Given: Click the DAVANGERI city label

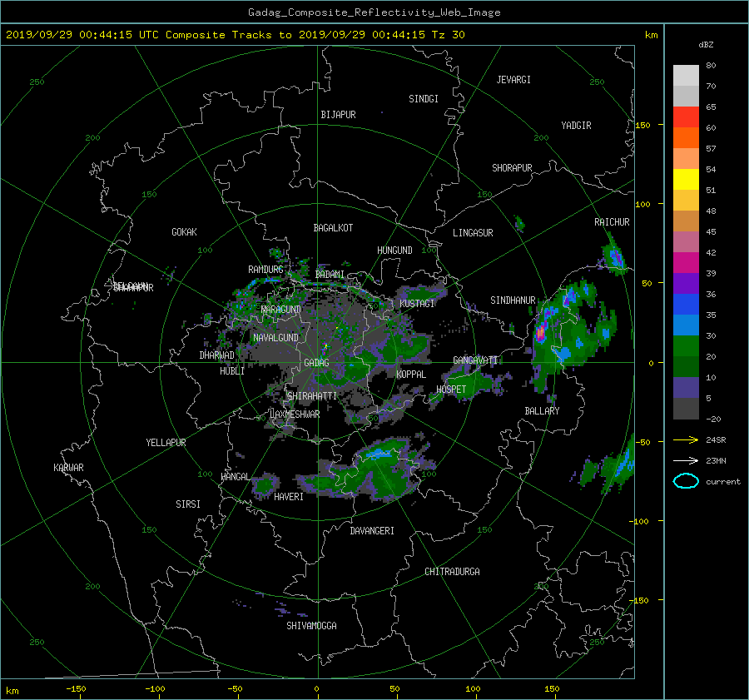Looking at the screenshot, I should coord(372,531).
